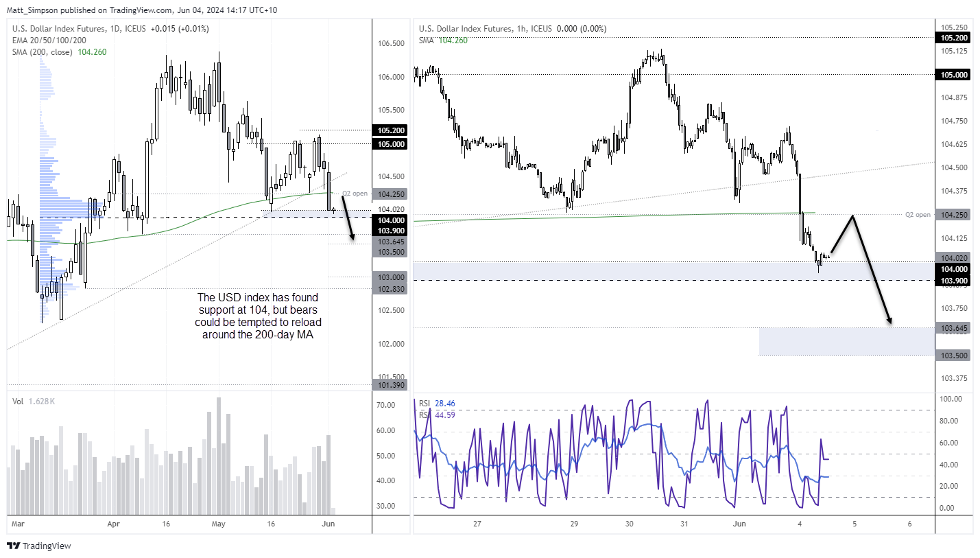Viewport: 980px width, 558px height.
Task: Click the 104.375 level on hourly price axis
Action: [954, 191]
